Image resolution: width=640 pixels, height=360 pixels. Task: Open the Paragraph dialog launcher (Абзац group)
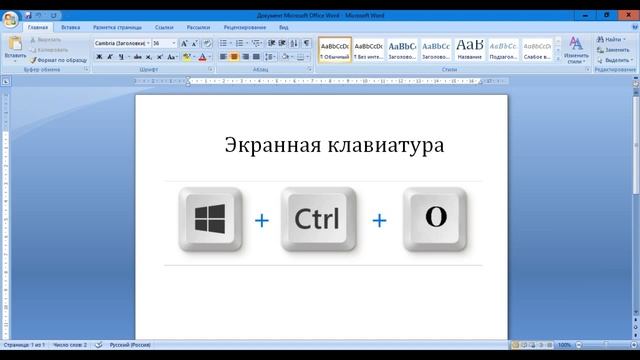click(309, 69)
